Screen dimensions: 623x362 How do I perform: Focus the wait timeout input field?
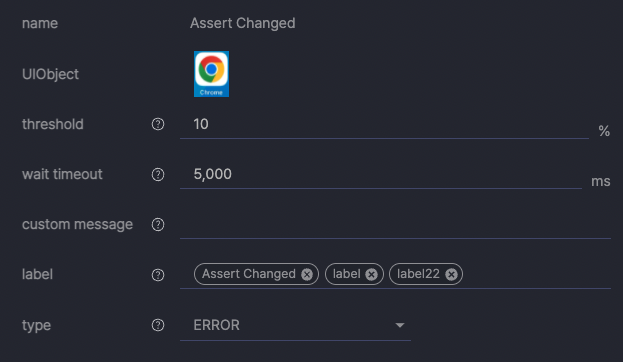[x=381, y=174]
